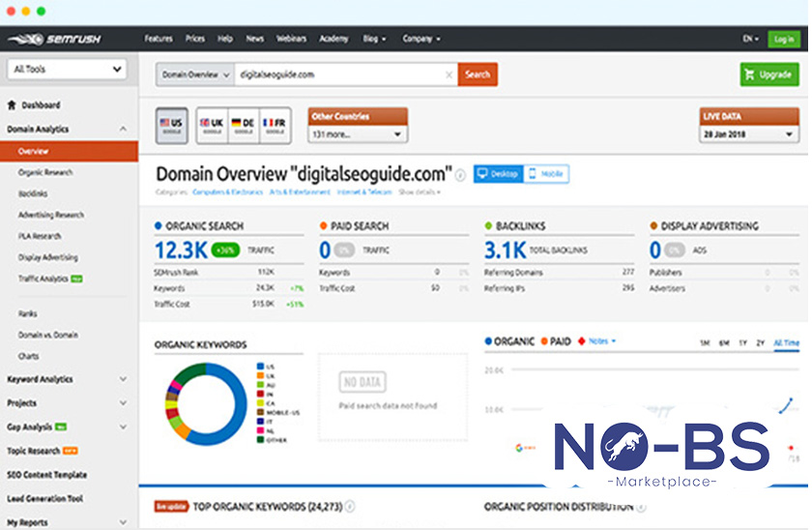The width and height of the screenshot is (812, 530).
Task: Open the Internet & Telecom category link
Action: click(x=364, y=192)
